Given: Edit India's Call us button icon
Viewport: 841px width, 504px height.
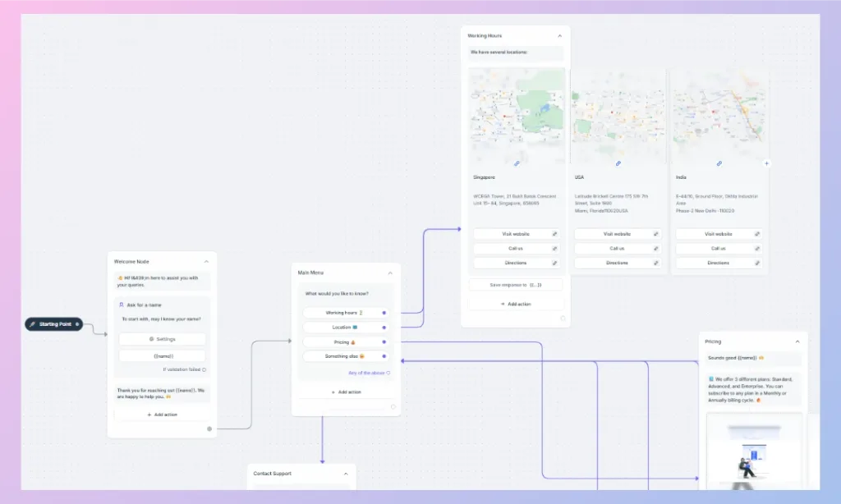Looking at the screenshot, I should coord(756,248).
